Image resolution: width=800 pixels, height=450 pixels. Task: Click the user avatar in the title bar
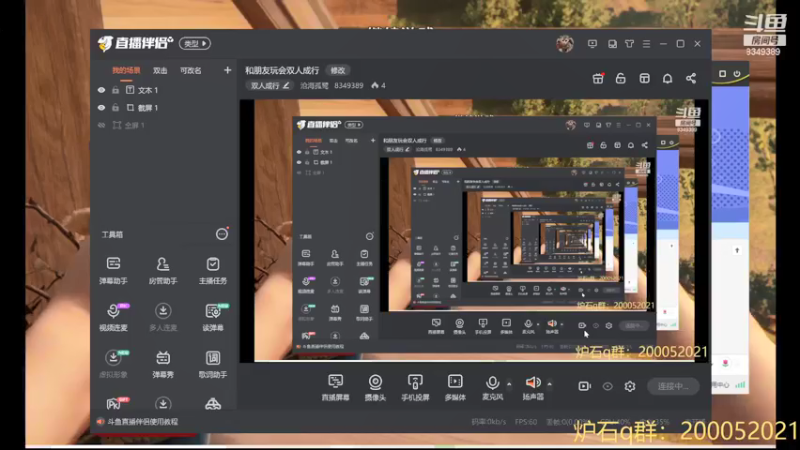coord(565,44)
